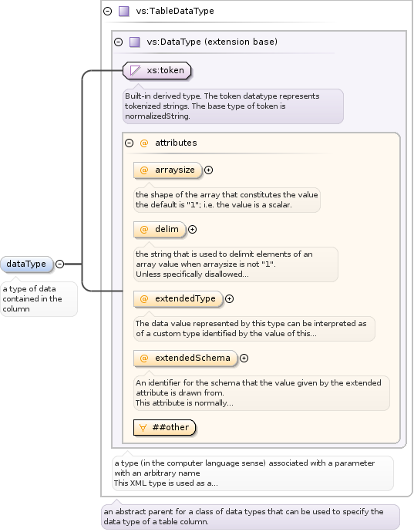Expand the delim attribute with its plus button
The width and height of the screenshot is (414, 532).
click(193, 229)
